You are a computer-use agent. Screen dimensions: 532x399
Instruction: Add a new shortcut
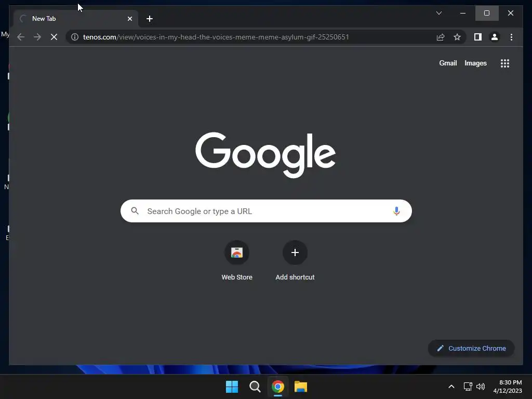[295, 260]
